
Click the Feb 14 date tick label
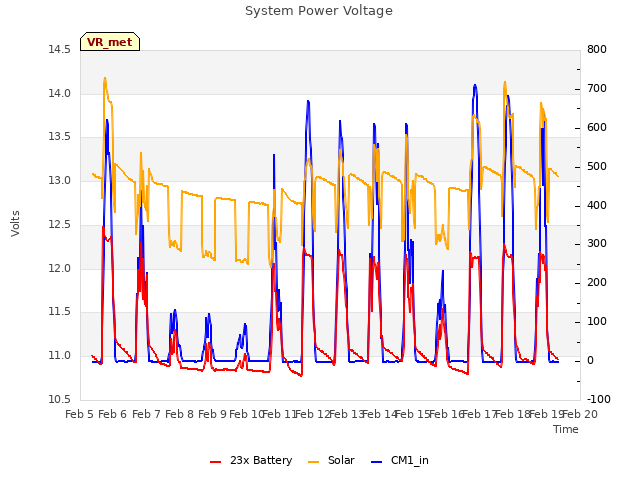pyautogui.click(x=380, y=415)
